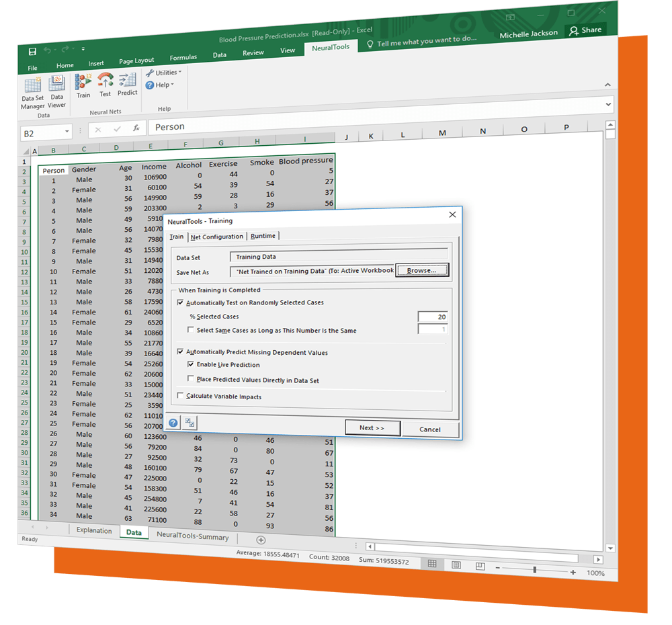This screenshot has height=625, width=672.
Task: Add a new sheet with plus icon
Action: point(261,540)
